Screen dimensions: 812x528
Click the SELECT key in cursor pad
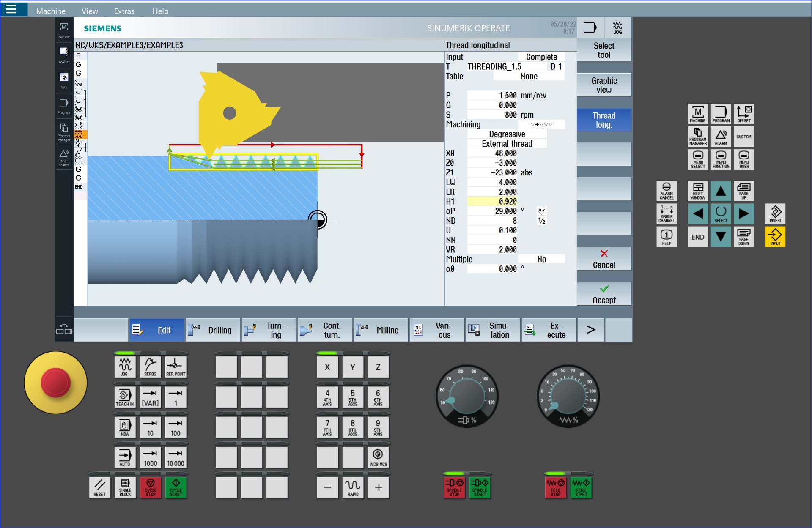coord(721,214)
